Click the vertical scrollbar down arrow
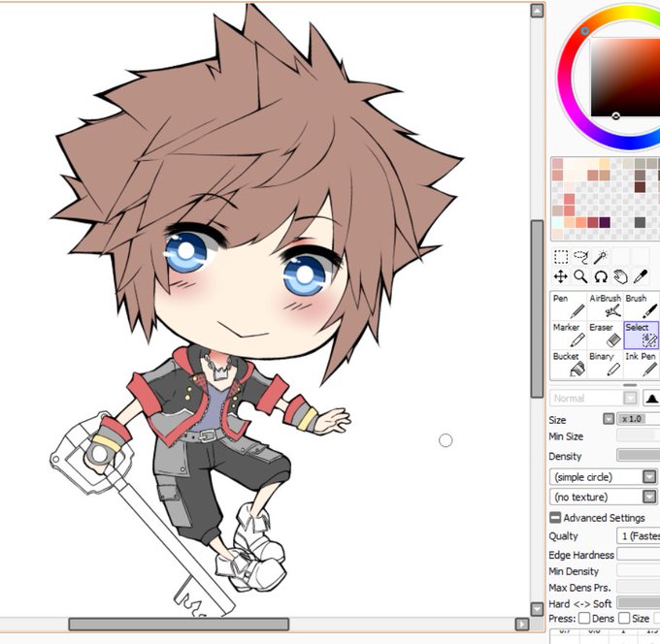660x644 pixels. (x=537, y=609)
